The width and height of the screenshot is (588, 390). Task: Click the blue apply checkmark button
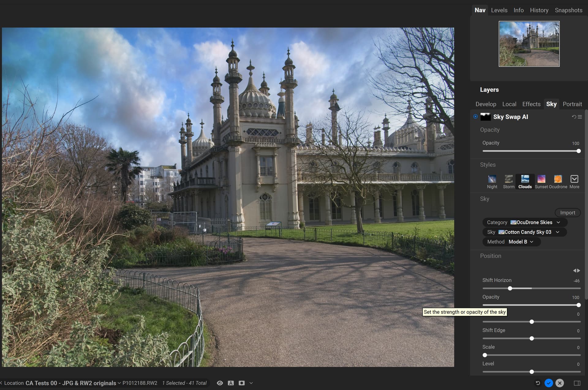pyautogui.click(x=548, y=383)
